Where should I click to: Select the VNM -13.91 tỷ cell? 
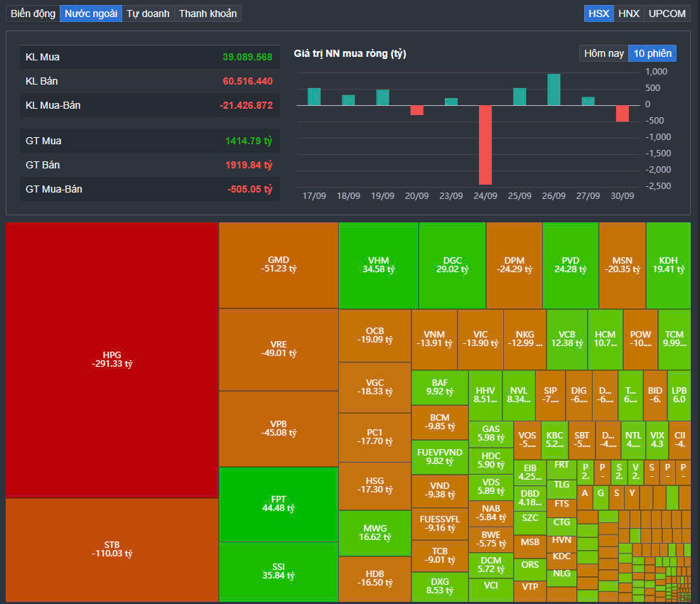pos(434,339)
